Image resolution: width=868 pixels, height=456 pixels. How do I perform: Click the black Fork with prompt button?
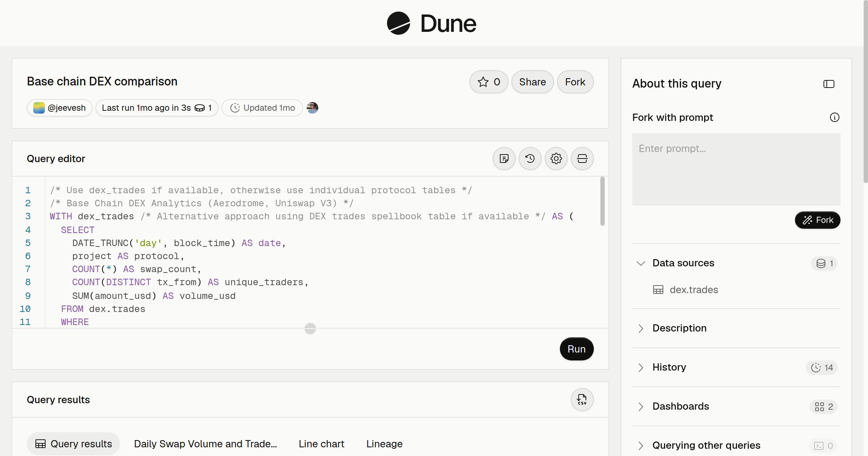817,220
